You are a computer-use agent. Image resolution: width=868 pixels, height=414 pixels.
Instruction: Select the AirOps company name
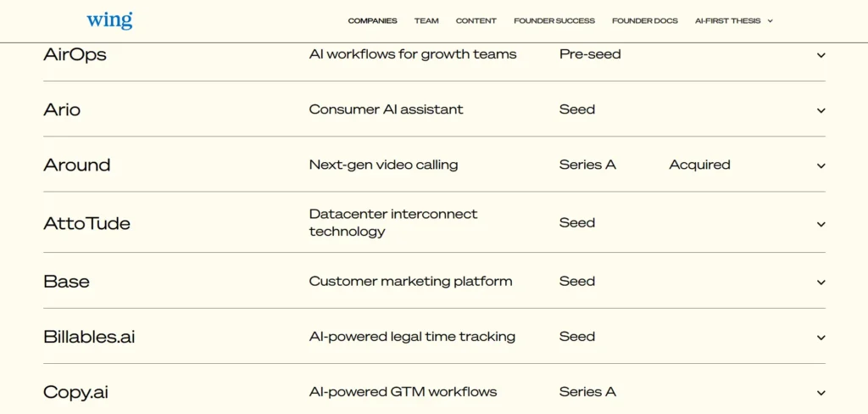pos(75,55)
